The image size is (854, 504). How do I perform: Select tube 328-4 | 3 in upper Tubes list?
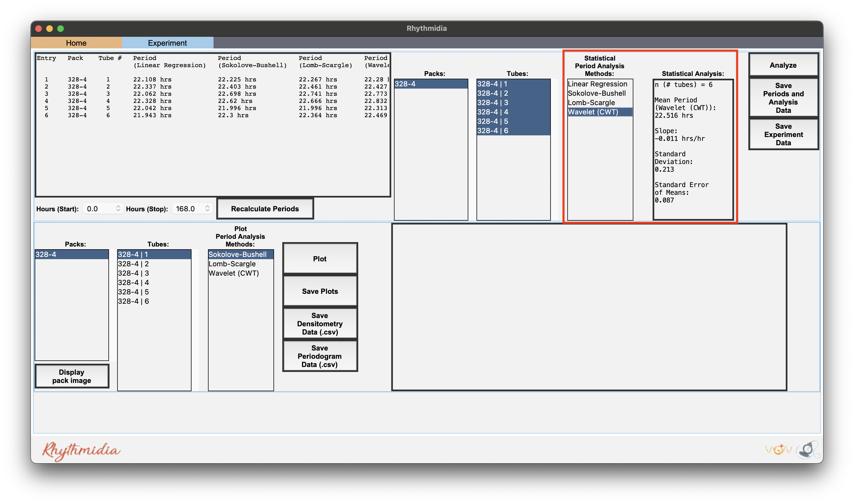pos(513,103)
